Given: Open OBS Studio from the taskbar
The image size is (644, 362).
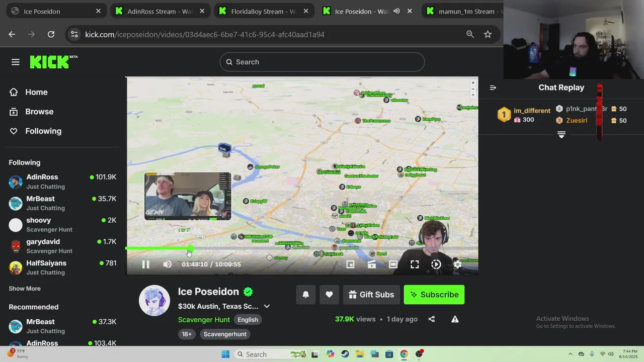Looking at the screenshot, I should point(419,354).
